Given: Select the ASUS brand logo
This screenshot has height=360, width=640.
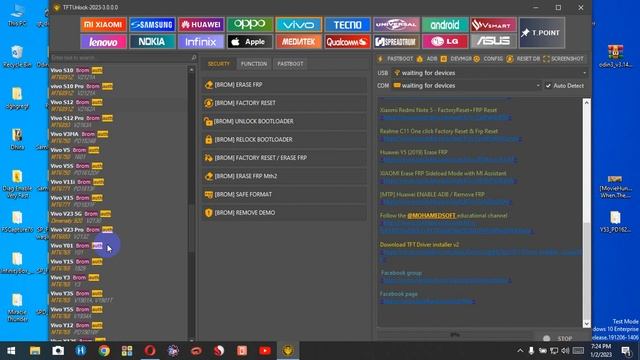Looking at the screenshot, I should tap(493, 42).
